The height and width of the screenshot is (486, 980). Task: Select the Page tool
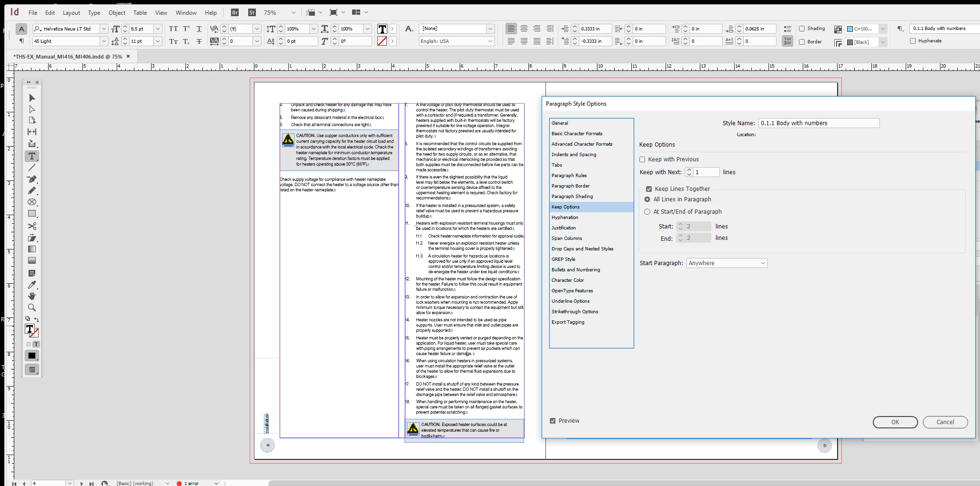pos(32,120)
